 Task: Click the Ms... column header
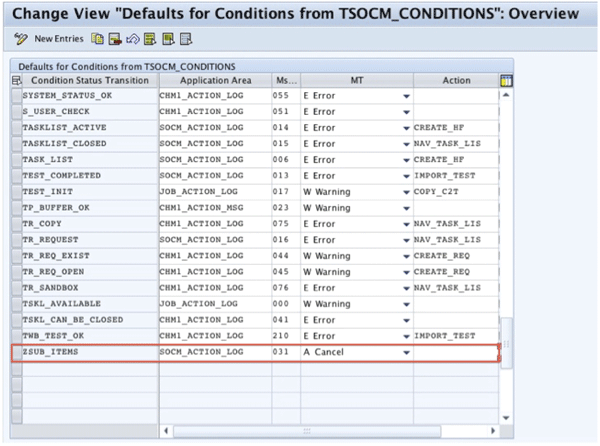click(x=286, y=81)
